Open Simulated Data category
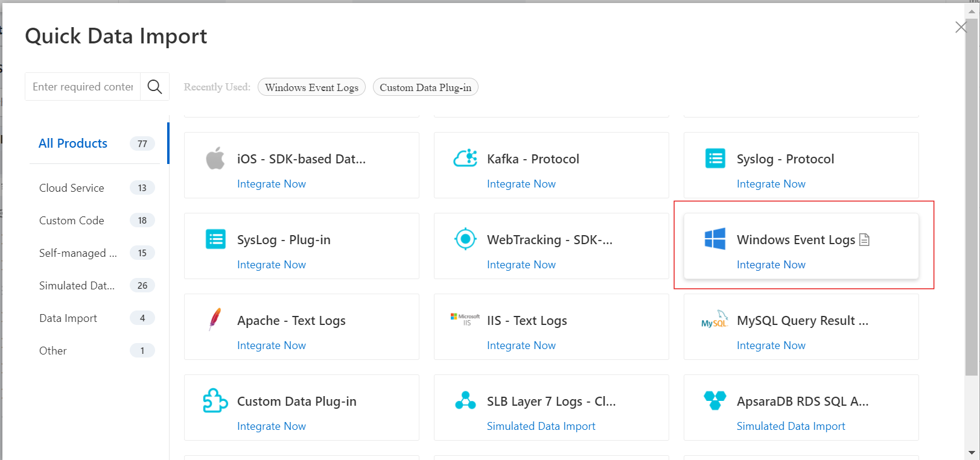 pyautogui.click(x=77, y=286)
